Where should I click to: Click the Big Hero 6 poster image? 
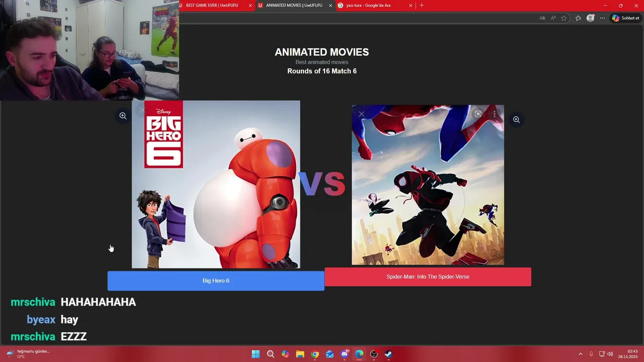(x=216, y=185)
